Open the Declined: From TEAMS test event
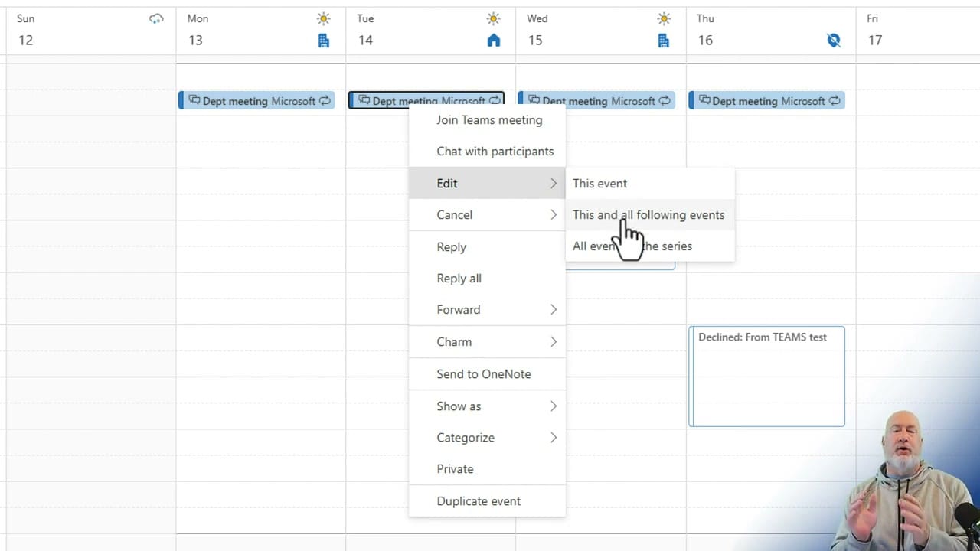The height and width of the screenshot is (551, 980). pos(766,375)
